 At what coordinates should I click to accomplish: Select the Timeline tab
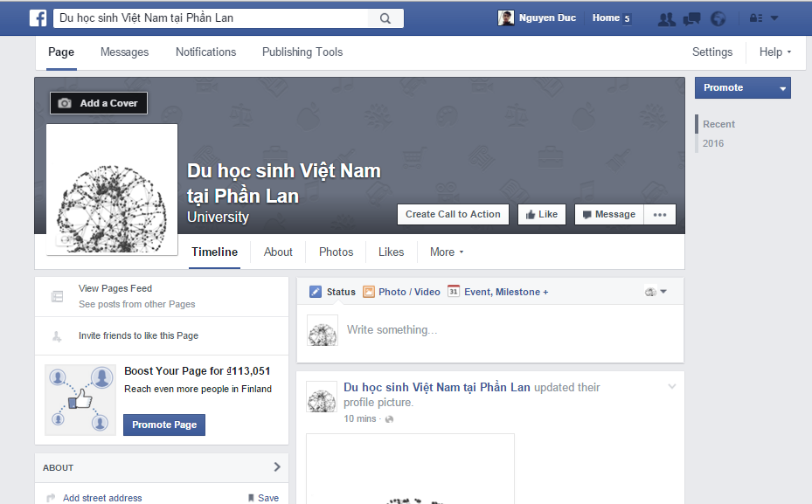tap(214, 252)
